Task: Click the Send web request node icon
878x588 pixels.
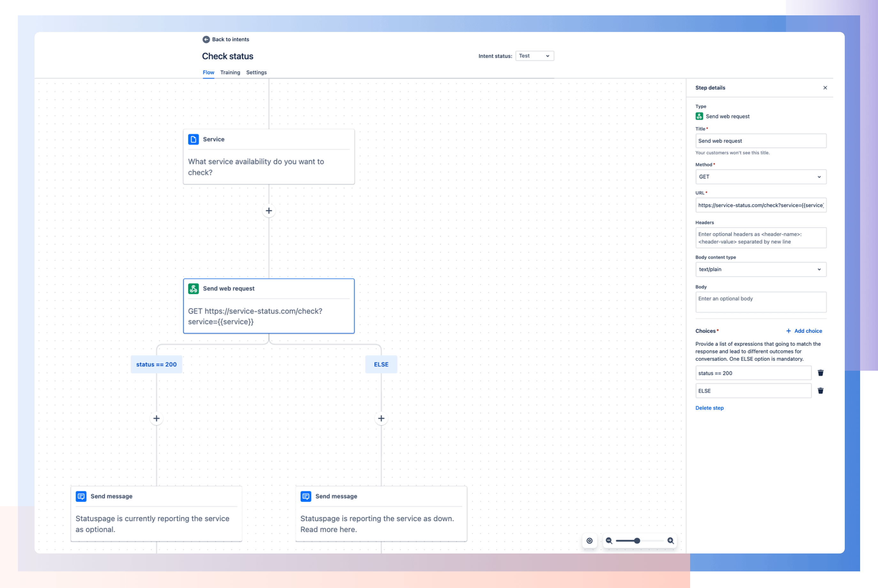Action: pos(194,289)
